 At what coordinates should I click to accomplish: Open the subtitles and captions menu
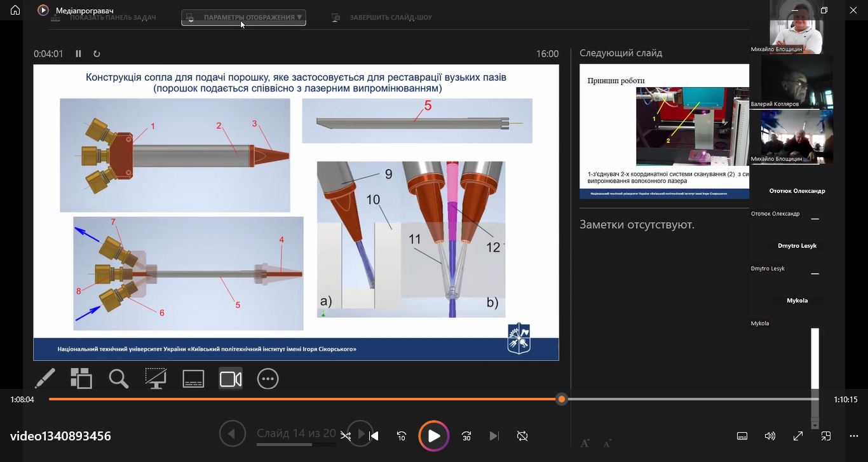pos(742,436)
